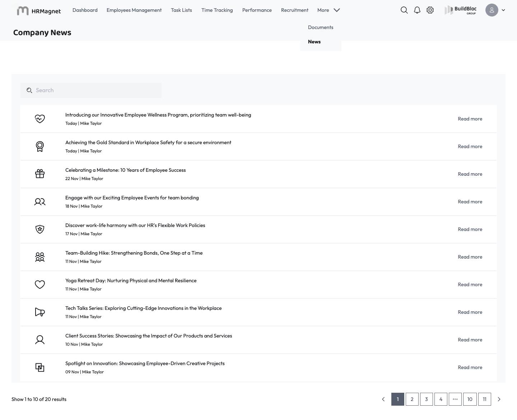Click the magnifier icon in the search field
This screenshot has width=517, height=420.
(29, 90)
